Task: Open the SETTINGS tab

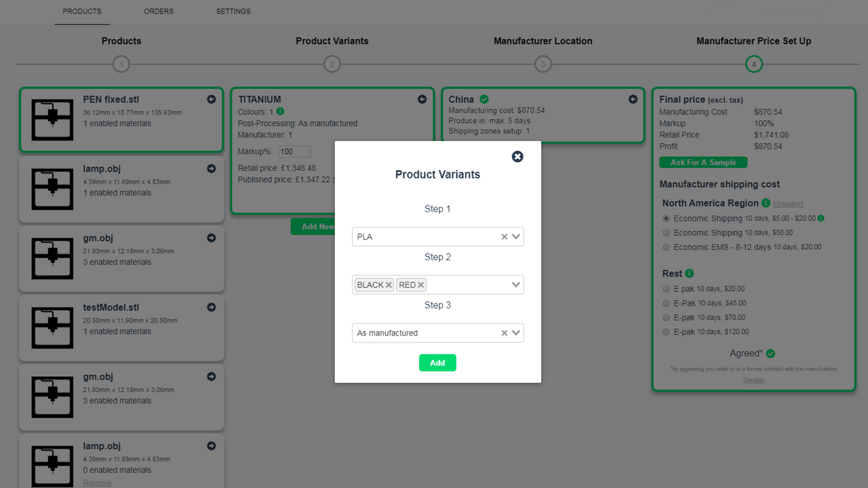Action: (x=233, y=12)
